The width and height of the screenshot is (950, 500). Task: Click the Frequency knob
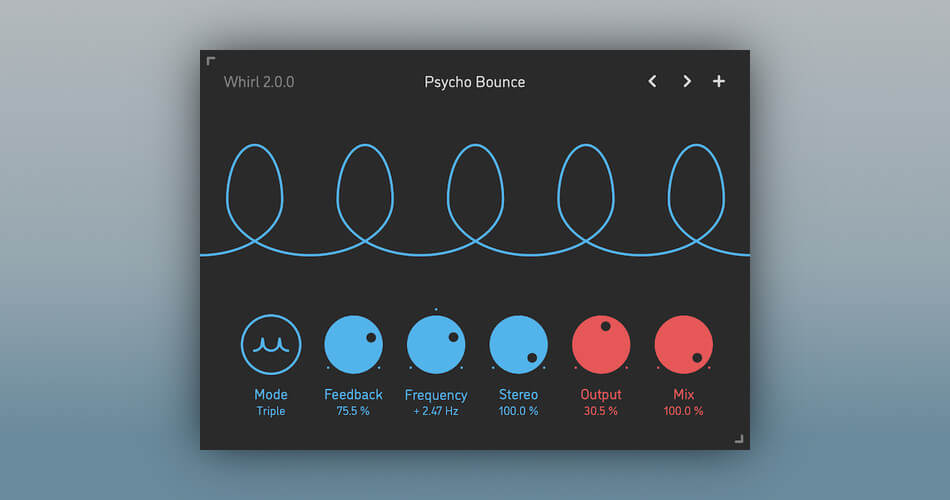coord(436,344)
